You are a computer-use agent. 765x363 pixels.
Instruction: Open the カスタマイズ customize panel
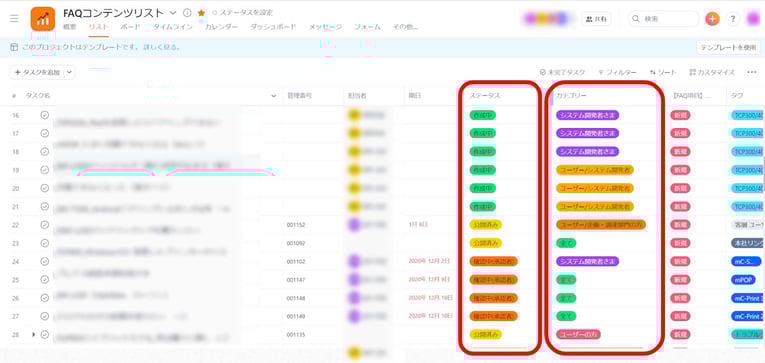(712, 72)
